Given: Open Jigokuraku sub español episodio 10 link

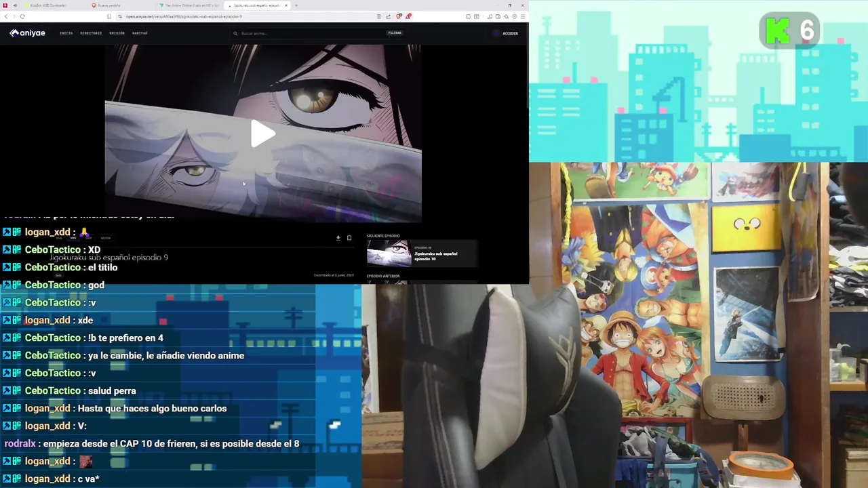Looking at the screenshot, I should (x=435, y=256).
